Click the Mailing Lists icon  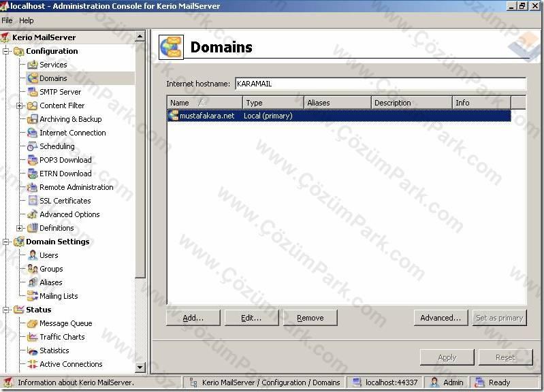click(x=32, y=296)
